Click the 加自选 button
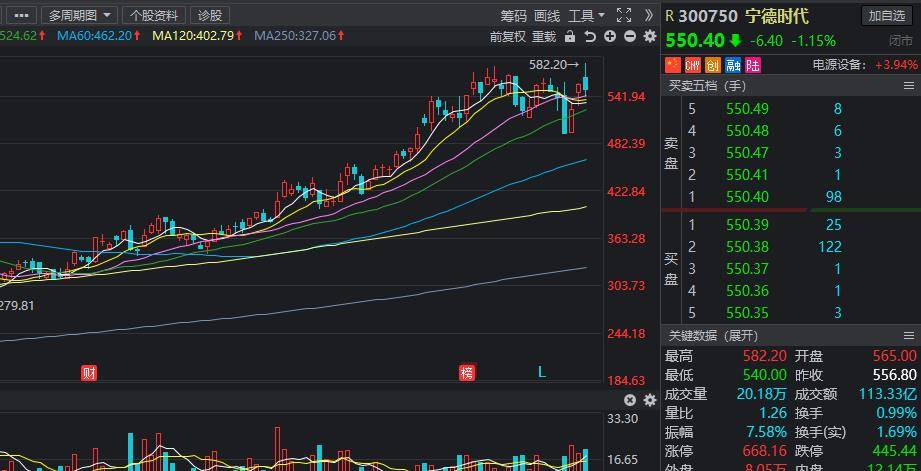 (887, 16)
